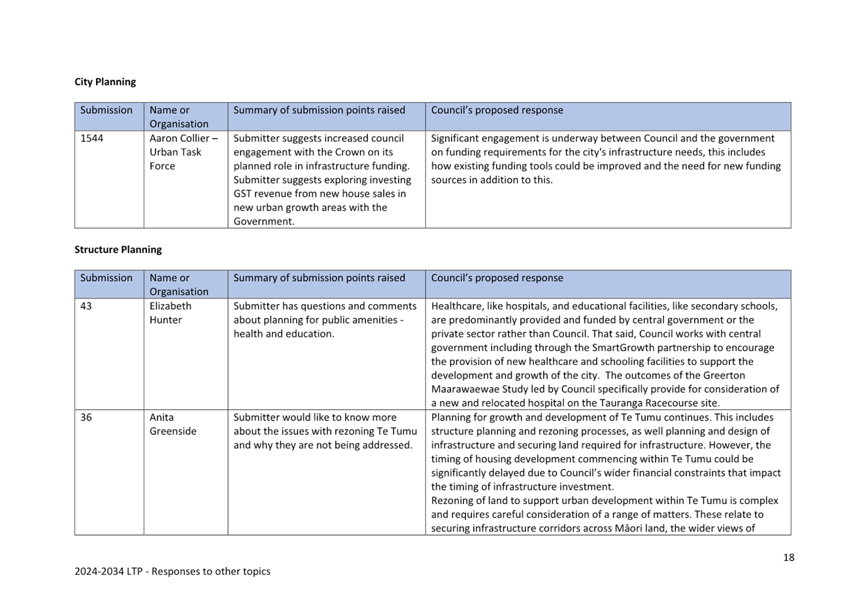The height and width of the screenshot is (614, 868).
Task: Click response starting 'Planning for growth and development of Te Tumu'
Action: coord(606,452)
